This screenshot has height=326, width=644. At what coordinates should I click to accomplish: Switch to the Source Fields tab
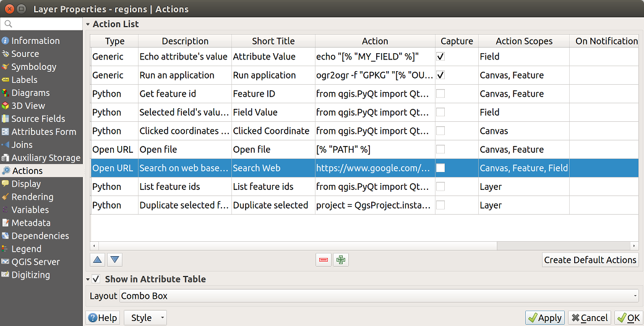(x=38, y=119)
